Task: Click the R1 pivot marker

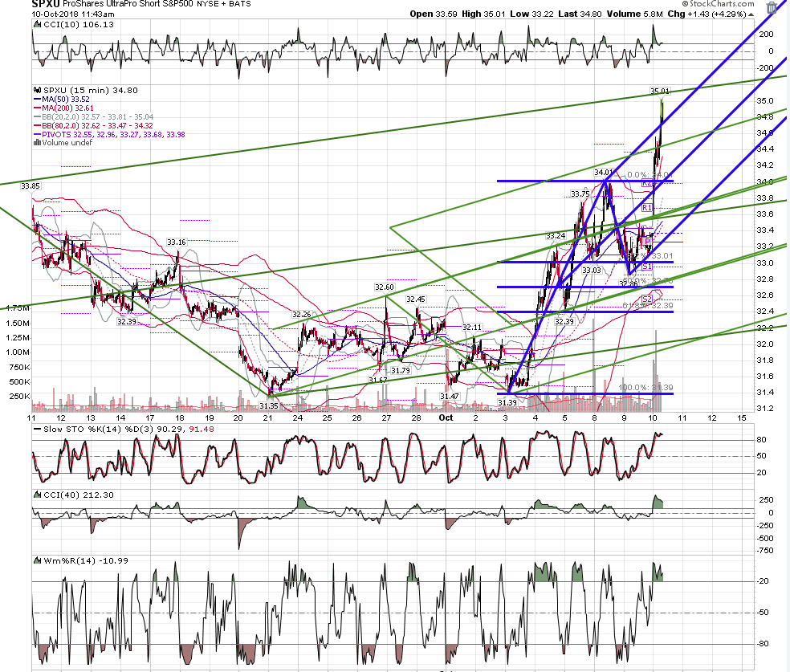Action: pyautogui.click(x=647, y=208)
